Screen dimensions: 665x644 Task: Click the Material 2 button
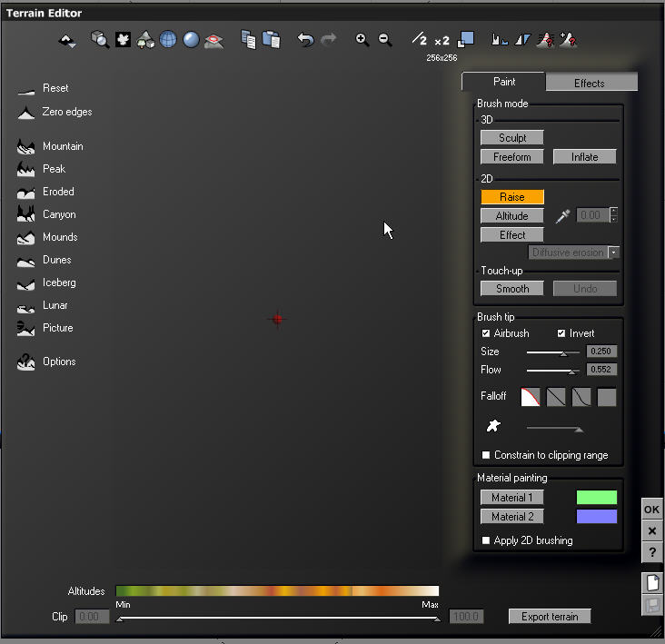[511, 517]
